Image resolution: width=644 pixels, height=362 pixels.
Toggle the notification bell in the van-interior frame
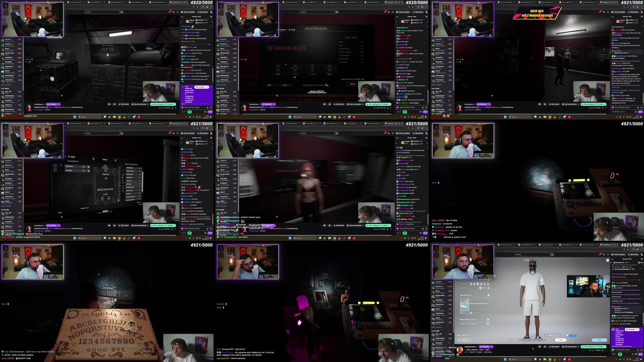point(115,104)
